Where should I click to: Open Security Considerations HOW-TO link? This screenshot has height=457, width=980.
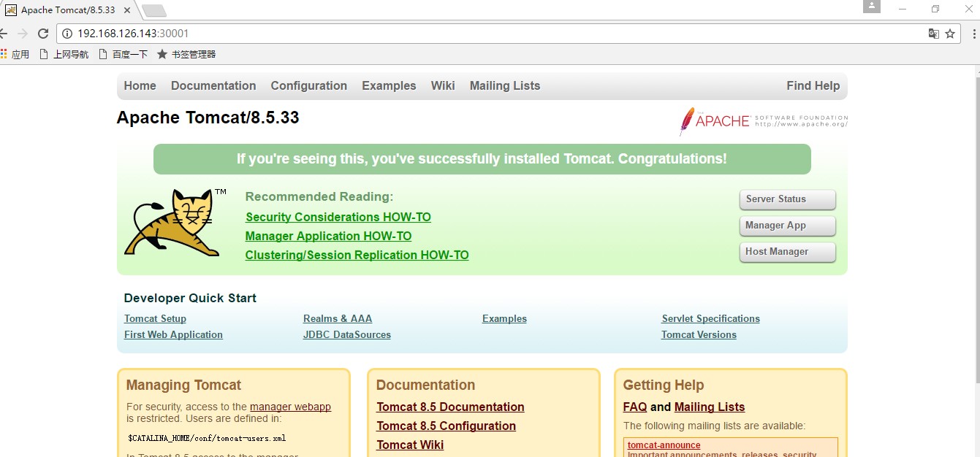[338, 217]
